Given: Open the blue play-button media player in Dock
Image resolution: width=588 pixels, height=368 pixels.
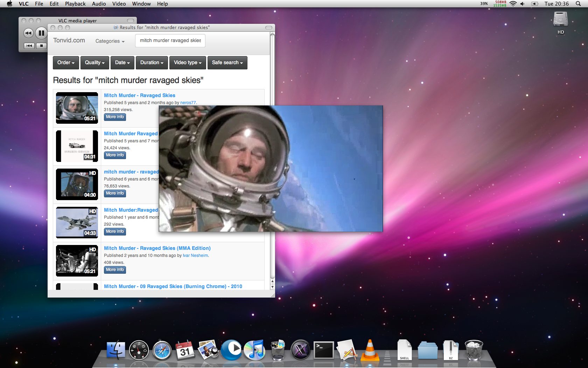Looking at the screenshot, I should click(231, 350).
